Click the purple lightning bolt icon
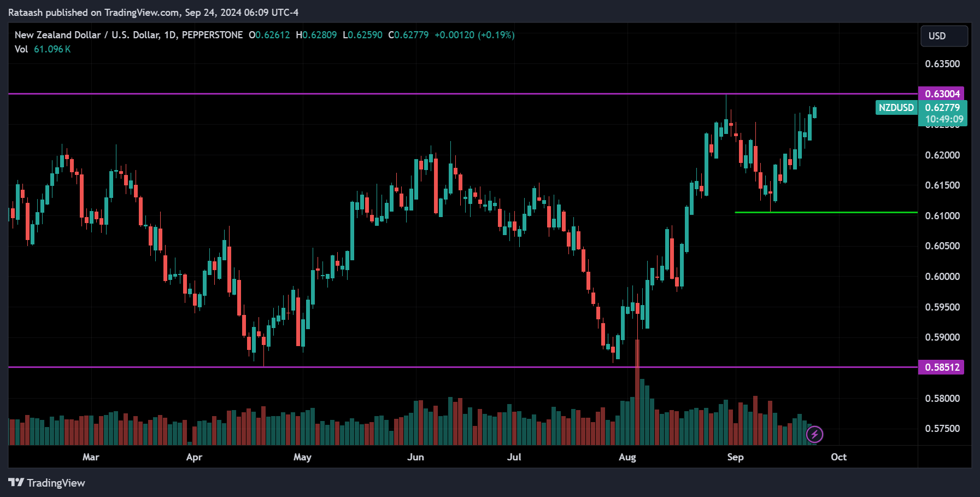The image size is (980, 497). pos(814,435)
